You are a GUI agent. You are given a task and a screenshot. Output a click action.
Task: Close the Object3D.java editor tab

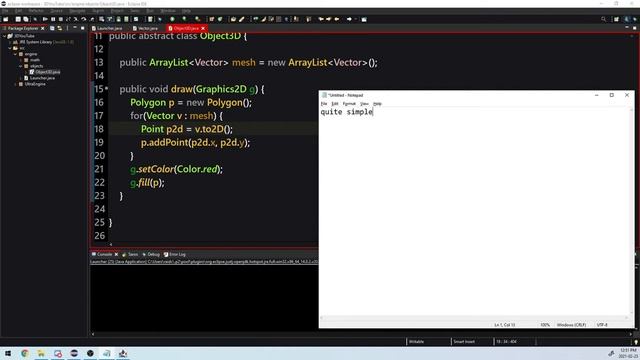203,28
